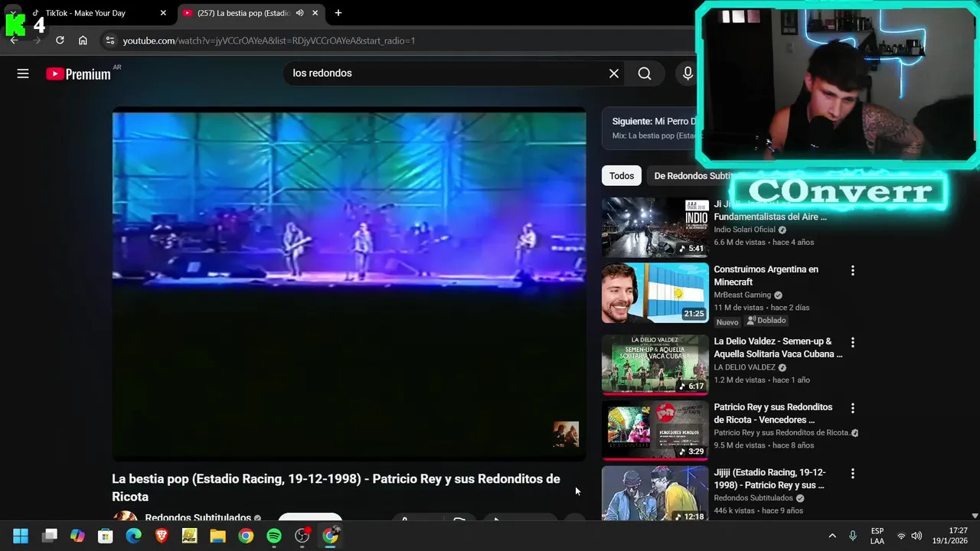Close the TikTok - Make Your Day tab
This screenshot has height=551, width=980.
[x=163, y=13]
